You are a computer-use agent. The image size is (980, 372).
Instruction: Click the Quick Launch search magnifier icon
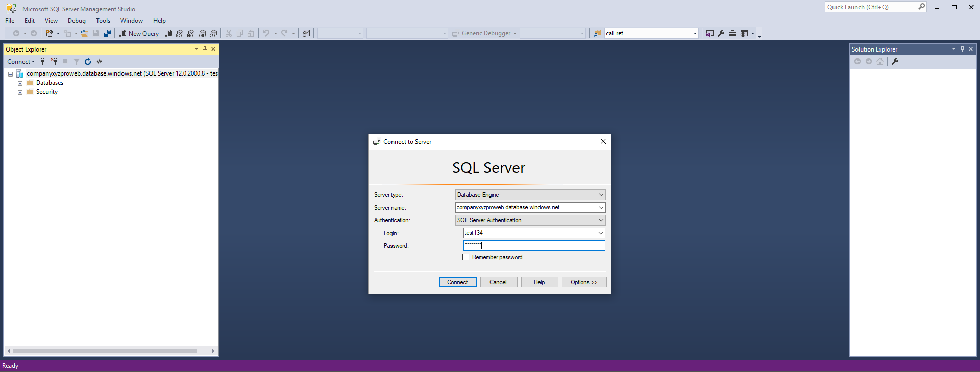(x=921, y=7)
